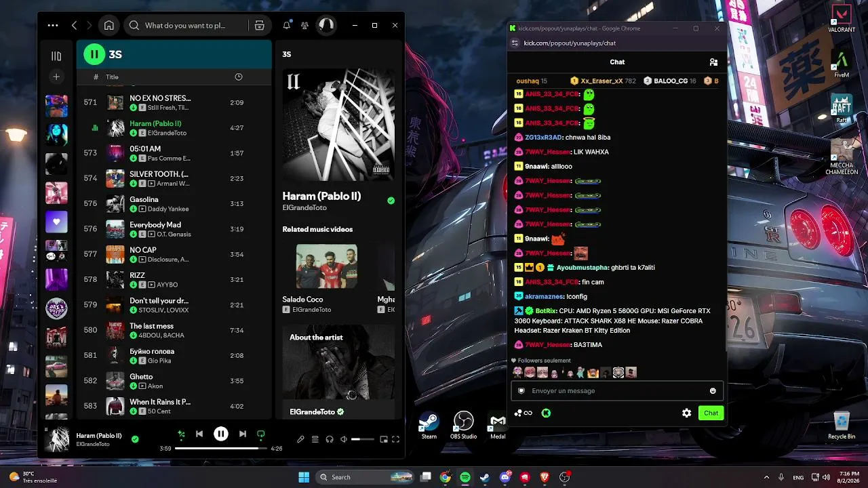
Task: Go back in Spotify navigation
Action: pos(74,26)
